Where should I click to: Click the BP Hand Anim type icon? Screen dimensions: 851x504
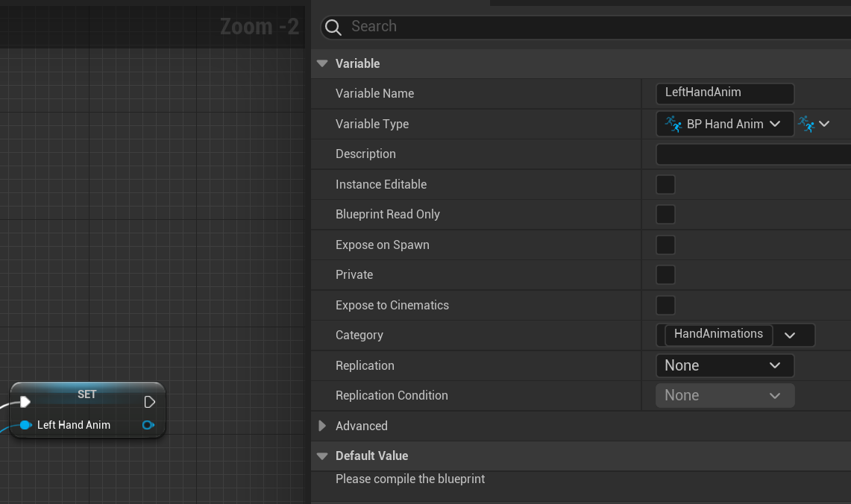(673, 124)
